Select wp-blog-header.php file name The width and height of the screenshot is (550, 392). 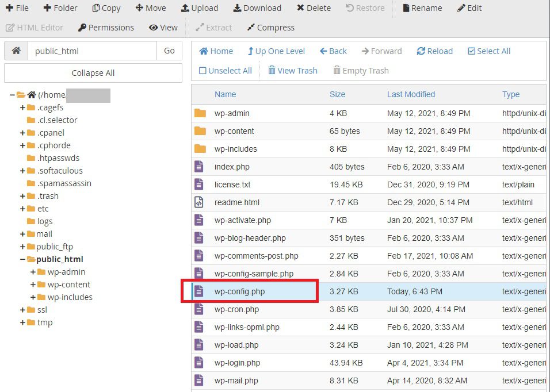[250, 238]
